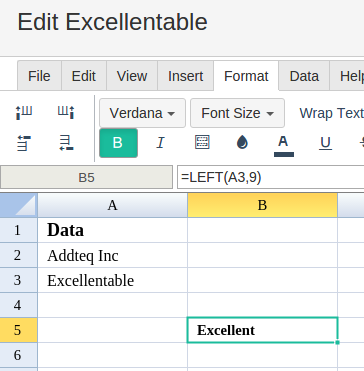This screenshot has height=371, width=364.
Task: Click the insert column left icon
Action: click(x=24, y=113)
